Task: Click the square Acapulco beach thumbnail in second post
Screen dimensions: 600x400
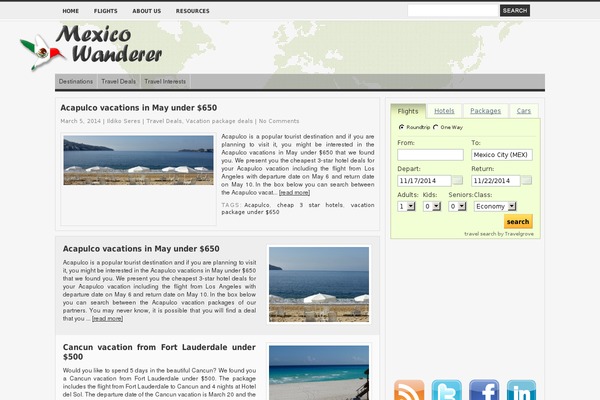Action: tap(319, 284)
